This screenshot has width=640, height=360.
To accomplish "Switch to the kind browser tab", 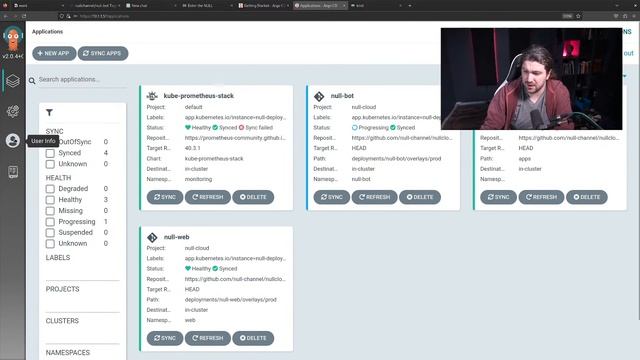I will (376, 6).
